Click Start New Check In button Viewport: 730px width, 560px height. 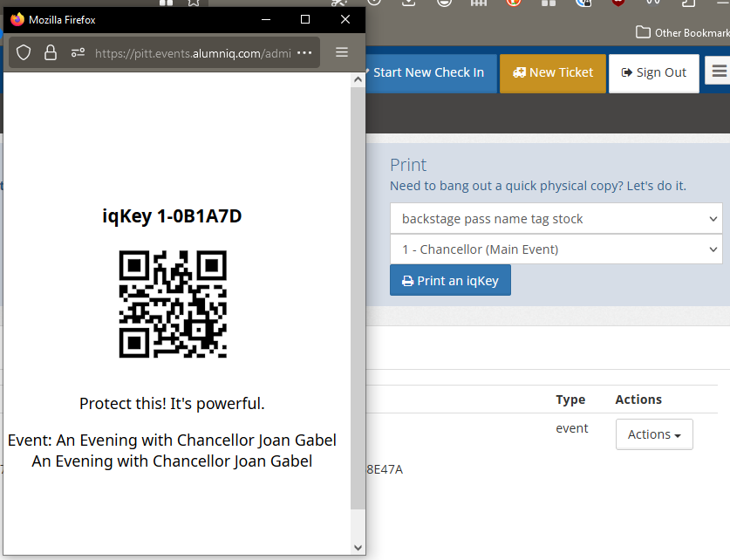[431, 72]
